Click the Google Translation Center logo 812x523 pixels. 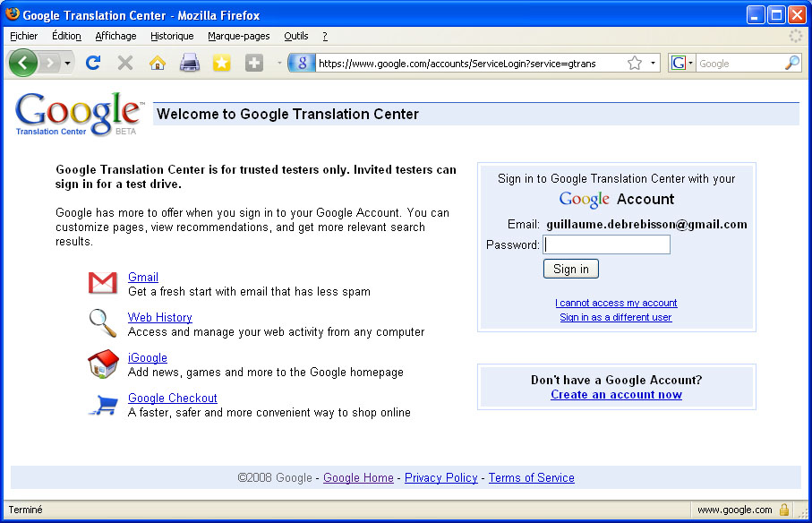(80, 114)
